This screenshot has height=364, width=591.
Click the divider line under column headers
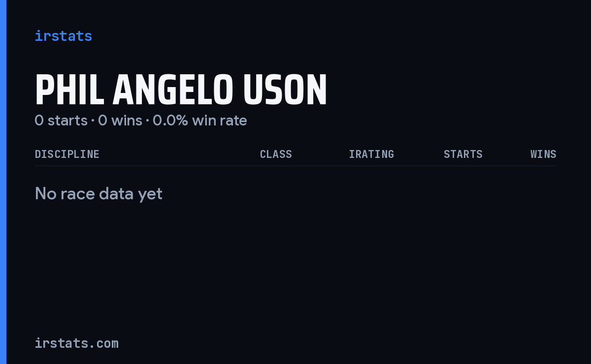point(295,166)
